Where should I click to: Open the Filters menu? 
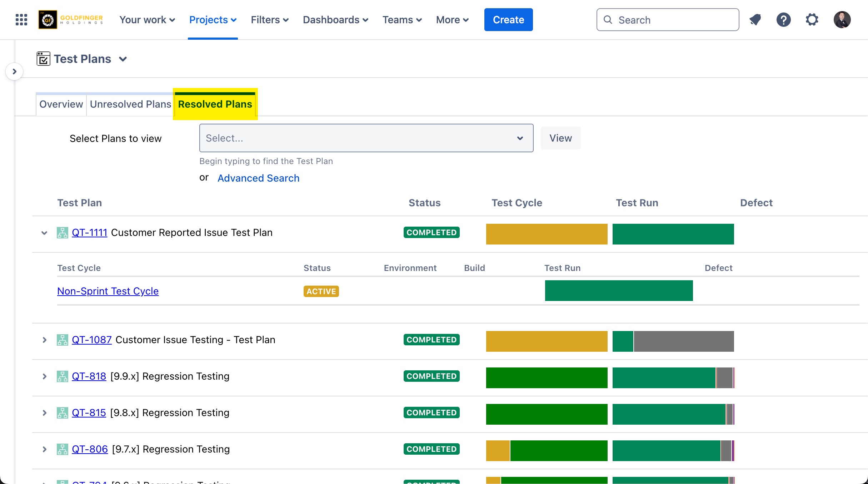coord(269,20)
